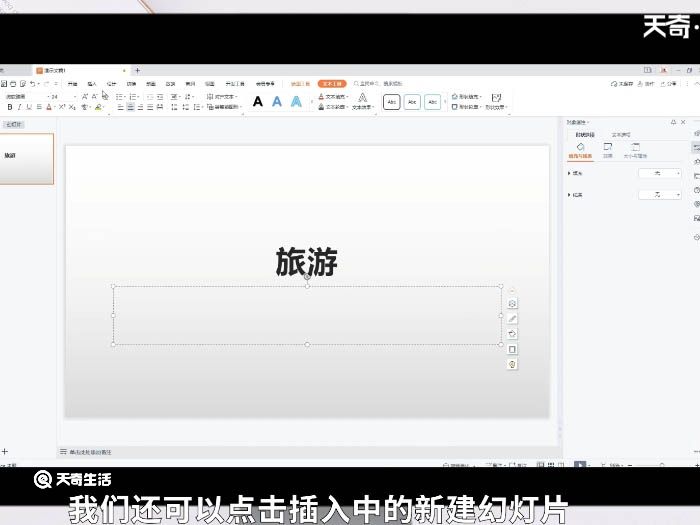Click the undo arrow icon

[x=33, y=83]
